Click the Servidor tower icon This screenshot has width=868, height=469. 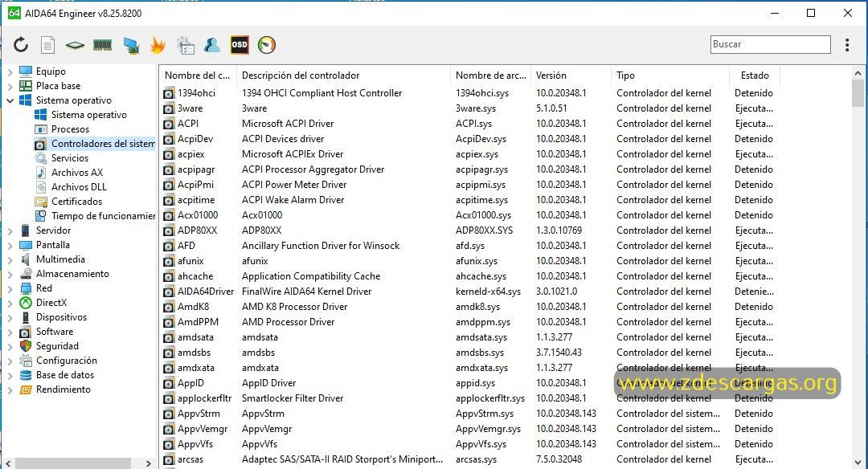[26, 230]
